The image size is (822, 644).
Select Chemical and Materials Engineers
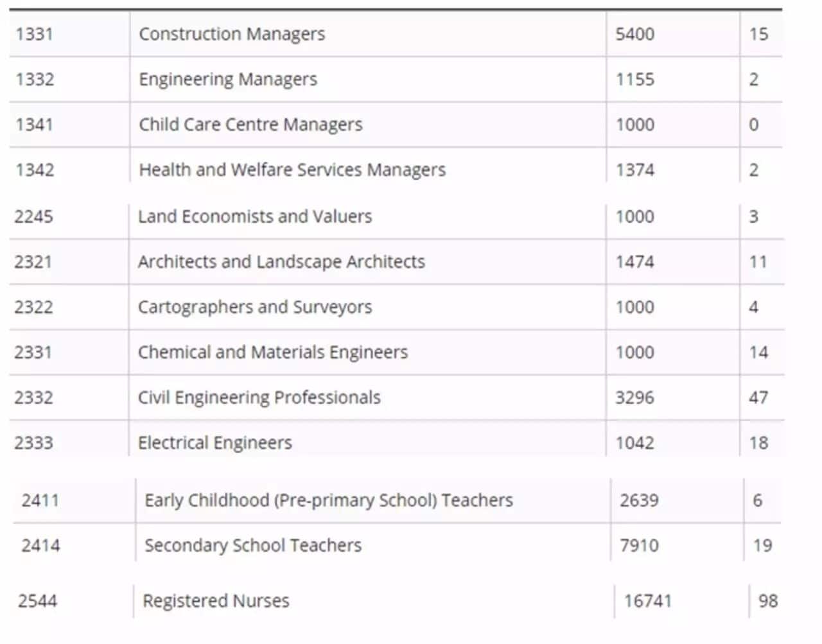(273, 352)
